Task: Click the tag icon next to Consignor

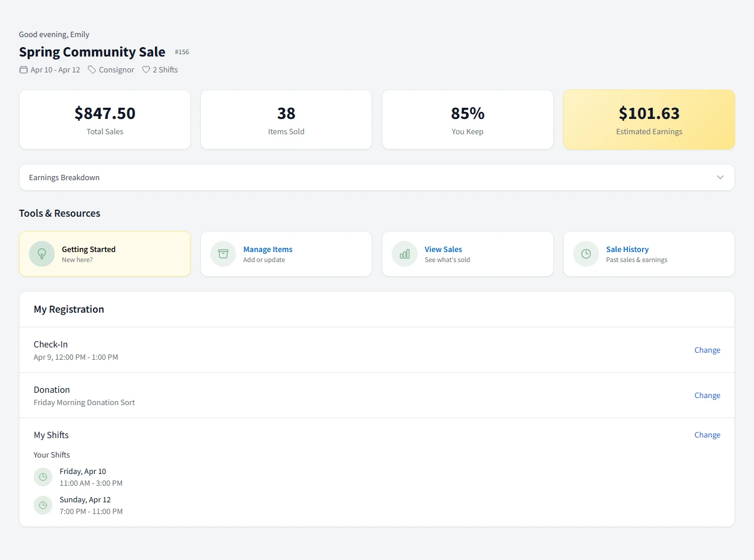Action: pyautogui.click(x=92, y=69)
